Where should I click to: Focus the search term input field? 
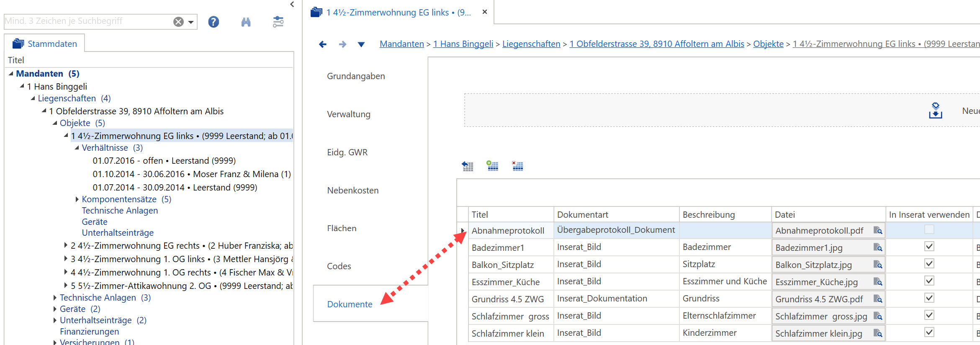pyautogui.click(x=88, y=21)
